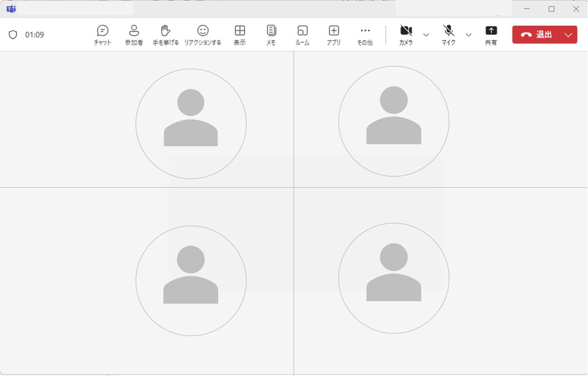Open the 表示 view layout options
This screenshot has height=376, width=588.
click(x=240, y=35)
